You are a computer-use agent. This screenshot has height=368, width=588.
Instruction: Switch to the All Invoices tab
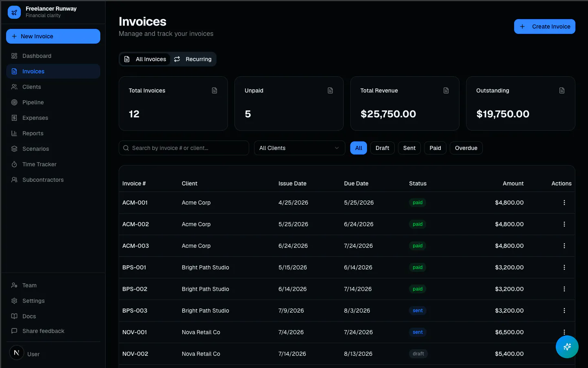[x=145, y=59]
